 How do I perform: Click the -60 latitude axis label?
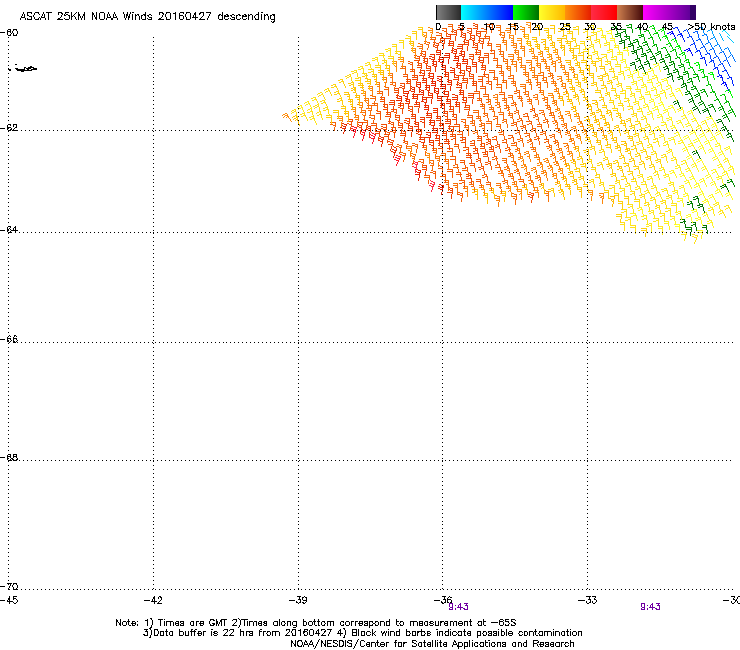tap(10, 33)
